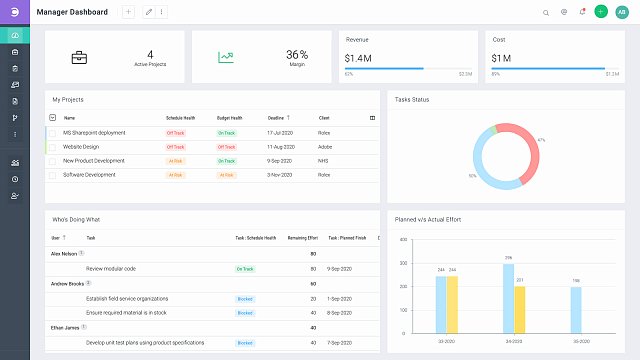Edit dashboard with the pencil icon
Image resolution: width=640 pixels, height=360 pixels.
(149, 12)
